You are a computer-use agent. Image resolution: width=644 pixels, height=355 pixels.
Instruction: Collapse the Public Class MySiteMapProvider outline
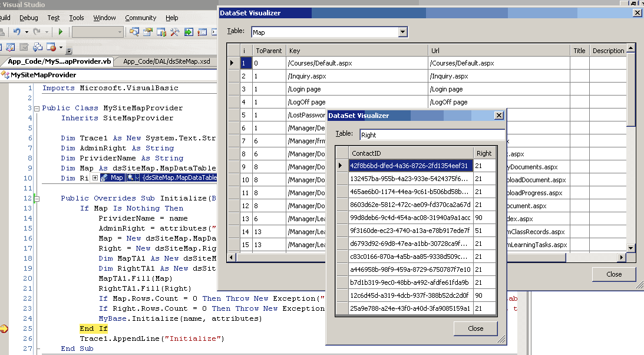(x=37, y=109)
